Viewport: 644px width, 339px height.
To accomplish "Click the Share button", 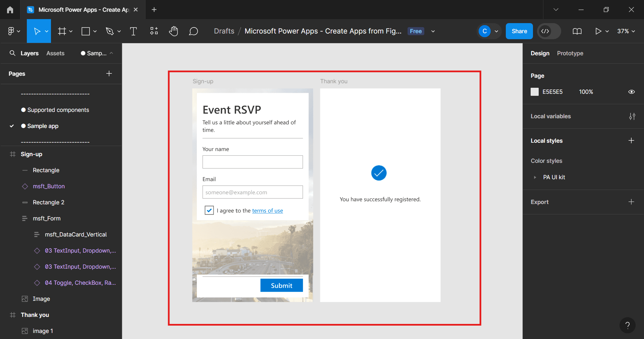I will coord(519,31).
